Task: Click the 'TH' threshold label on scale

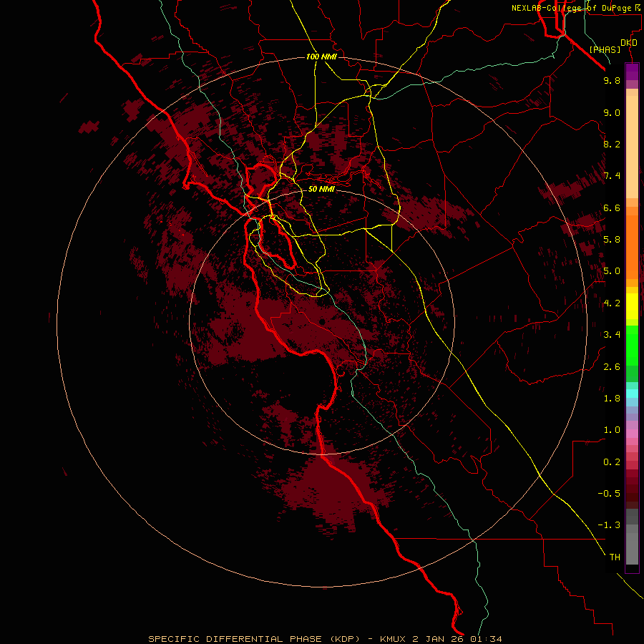Action: (615, 557)
